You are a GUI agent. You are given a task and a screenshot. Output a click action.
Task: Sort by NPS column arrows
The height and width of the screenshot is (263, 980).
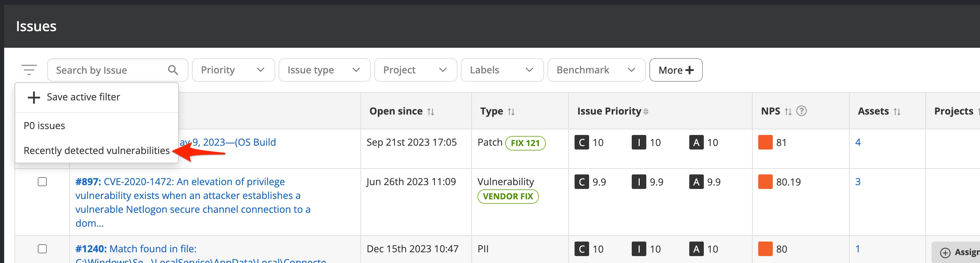click(788, 112)
